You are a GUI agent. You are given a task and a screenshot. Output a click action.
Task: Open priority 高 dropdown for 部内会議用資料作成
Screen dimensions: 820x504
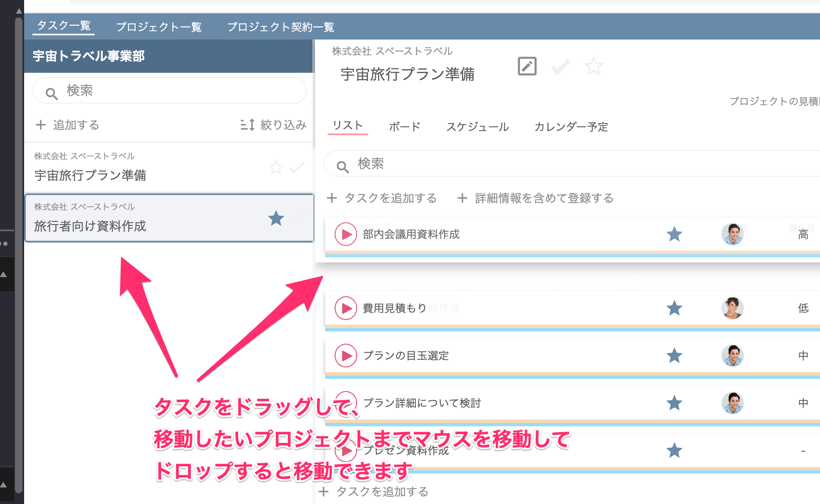803,235
